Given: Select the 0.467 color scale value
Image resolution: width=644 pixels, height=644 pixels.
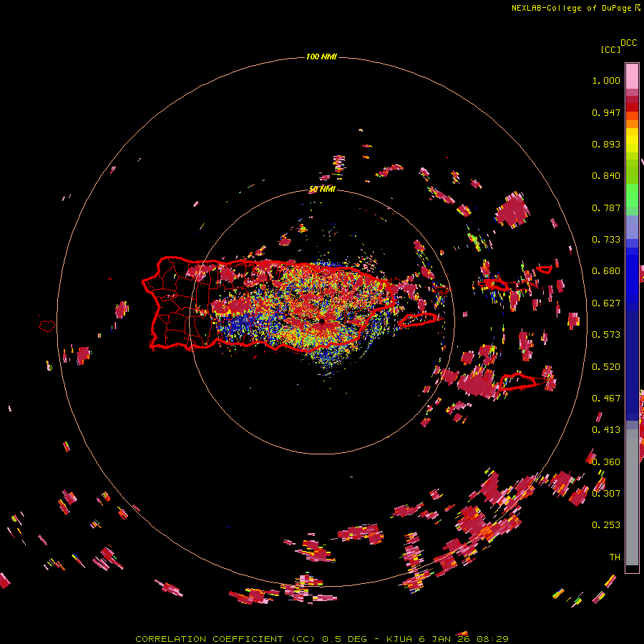Looking at the screenshot, I should pos(606,399).
